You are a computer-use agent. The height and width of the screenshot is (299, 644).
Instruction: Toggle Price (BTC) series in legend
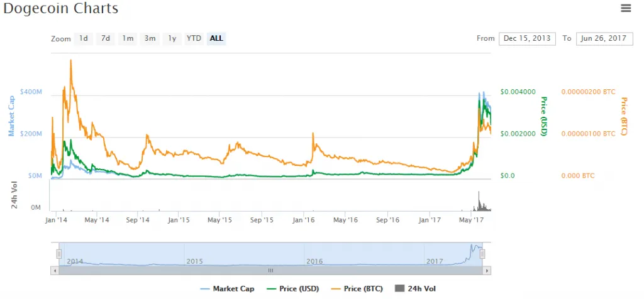tap(357, 289)
